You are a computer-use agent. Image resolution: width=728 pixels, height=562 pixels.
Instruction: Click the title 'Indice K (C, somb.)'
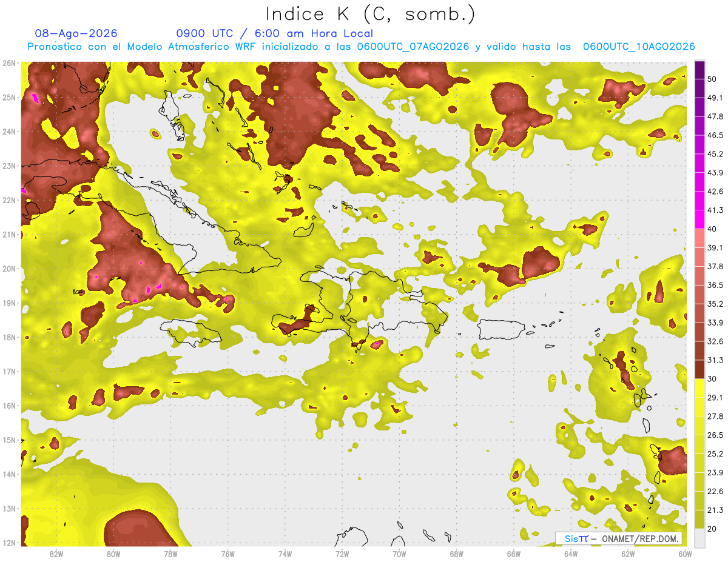pyautogui.click(x=370, y=14)
